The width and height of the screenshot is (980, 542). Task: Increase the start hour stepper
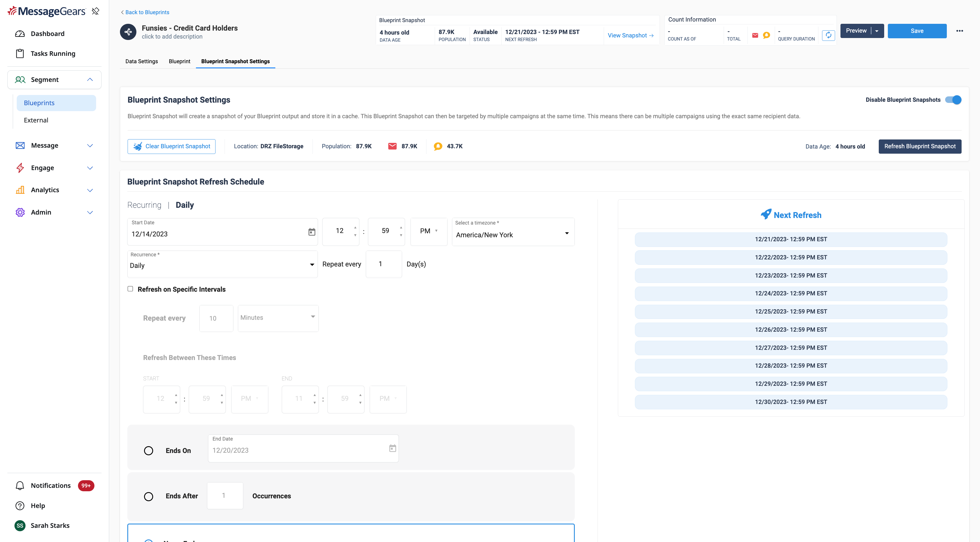click(x=355, y=227)
